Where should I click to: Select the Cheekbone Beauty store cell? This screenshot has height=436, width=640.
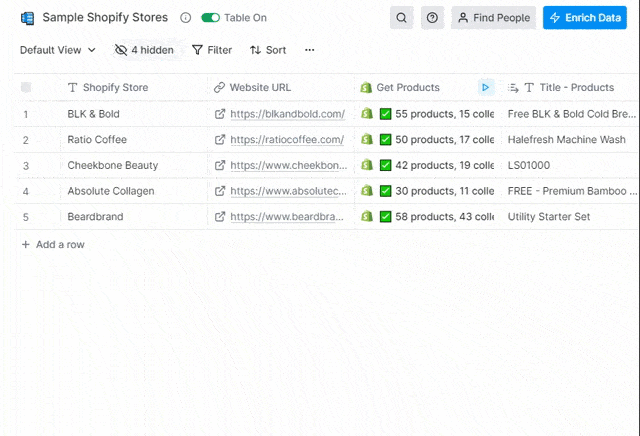134,165
